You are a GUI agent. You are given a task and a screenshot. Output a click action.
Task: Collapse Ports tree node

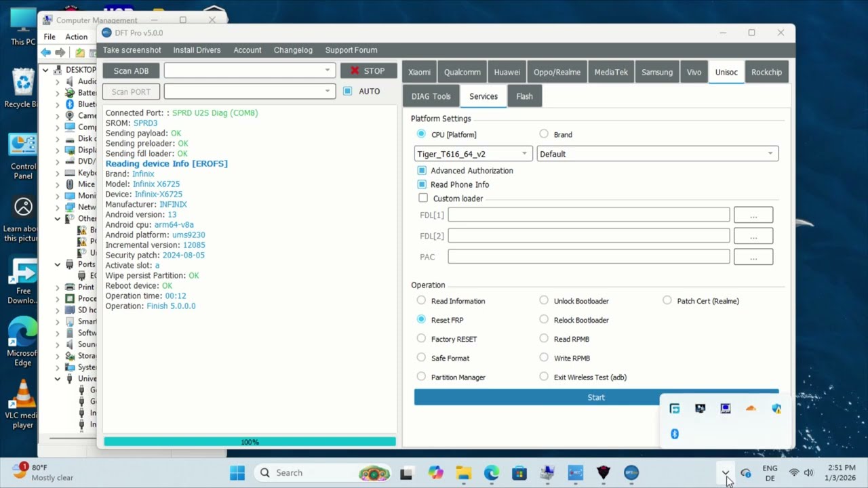pos(58,264)
